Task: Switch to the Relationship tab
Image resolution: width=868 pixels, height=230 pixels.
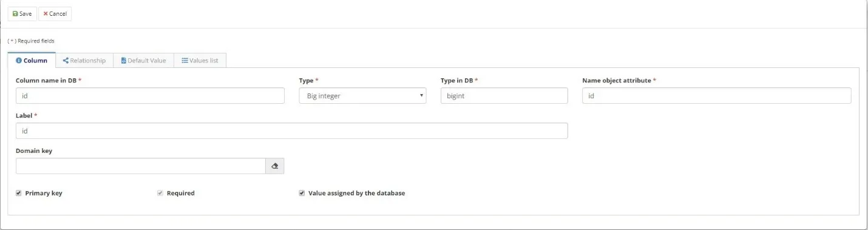Action: (x=84, y=61)
